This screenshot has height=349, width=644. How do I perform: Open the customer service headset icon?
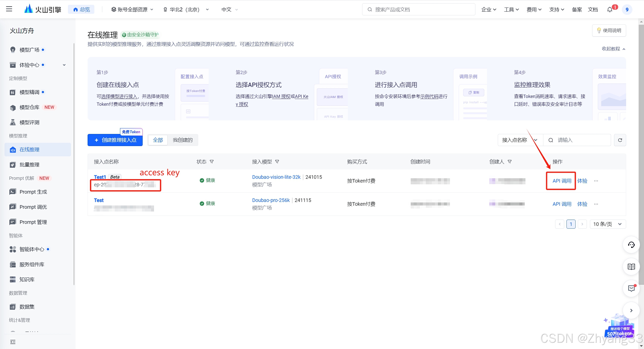pyautogui.click(x=631, y=245)
